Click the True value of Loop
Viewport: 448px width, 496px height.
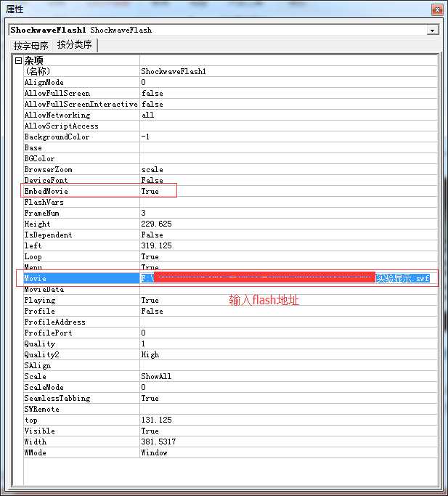[x=150, y=257]
